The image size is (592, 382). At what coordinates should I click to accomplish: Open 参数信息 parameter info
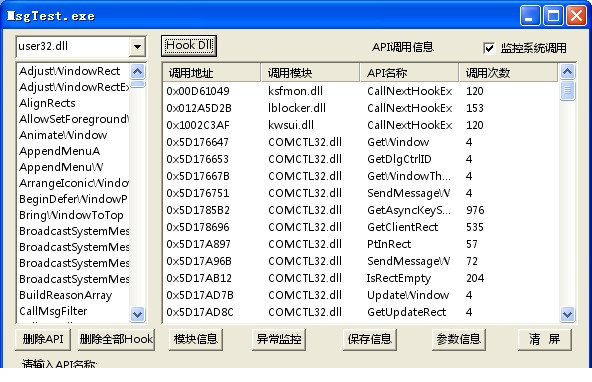pos(458,339)
